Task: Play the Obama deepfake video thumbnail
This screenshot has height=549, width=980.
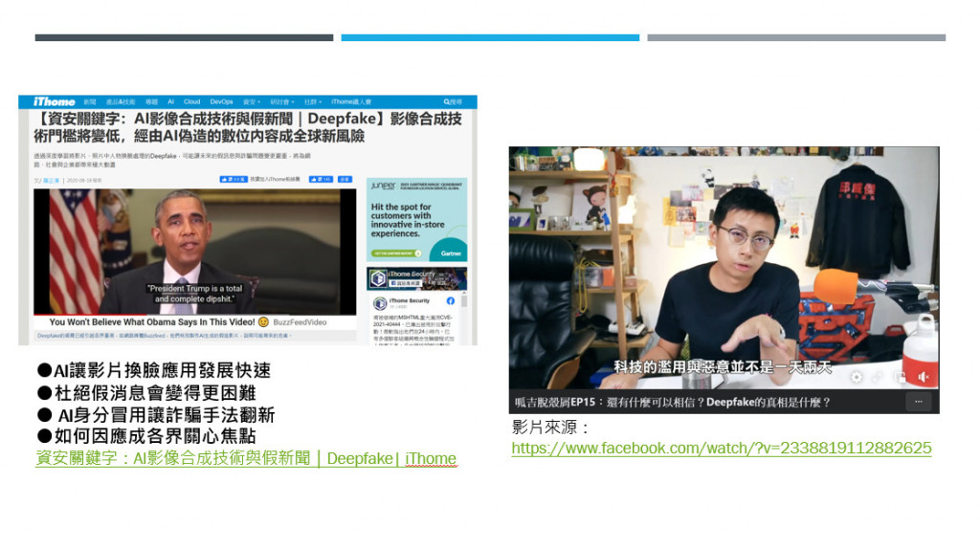Action: pyautogui.click(x=195, y=252)
